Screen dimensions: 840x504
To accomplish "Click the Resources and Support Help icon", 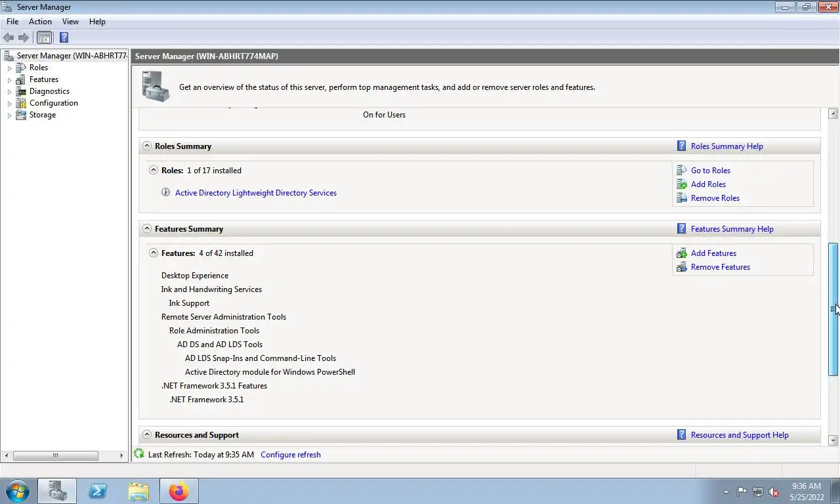I will pos(681,435).
